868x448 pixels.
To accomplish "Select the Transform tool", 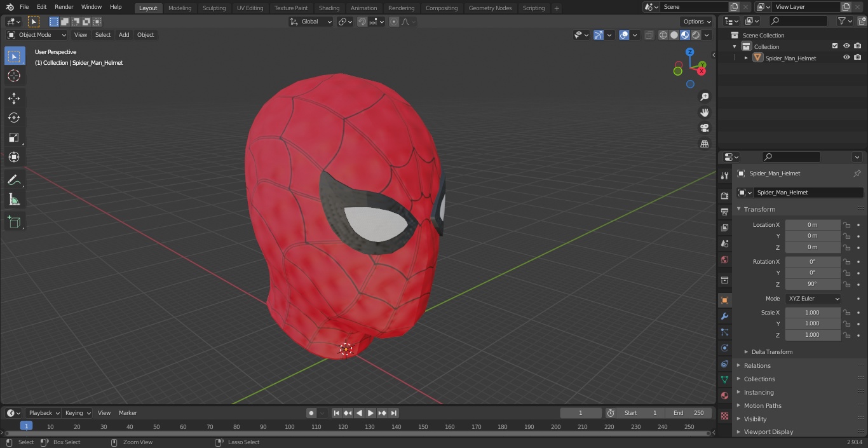I will click(x=14, y=157).
